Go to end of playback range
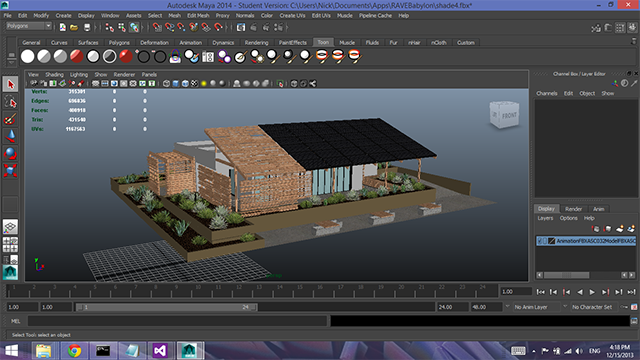The height and width of the screenshot is (360, 640). tap(631, 292)
